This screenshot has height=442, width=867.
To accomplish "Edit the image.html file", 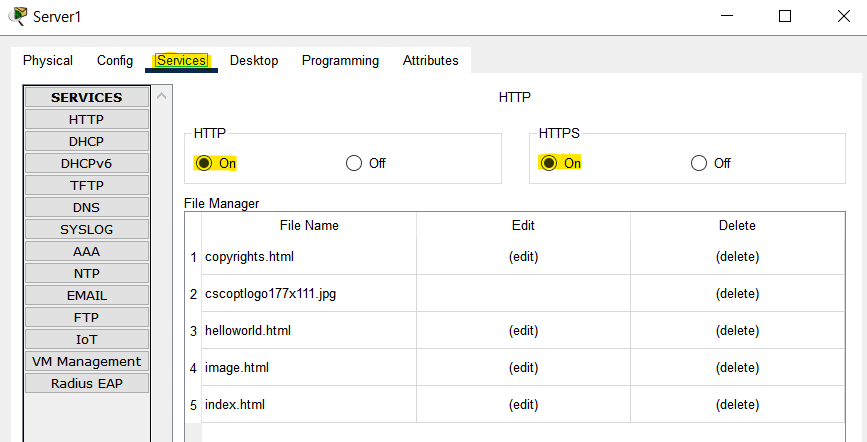I will (x=523, y=368).
